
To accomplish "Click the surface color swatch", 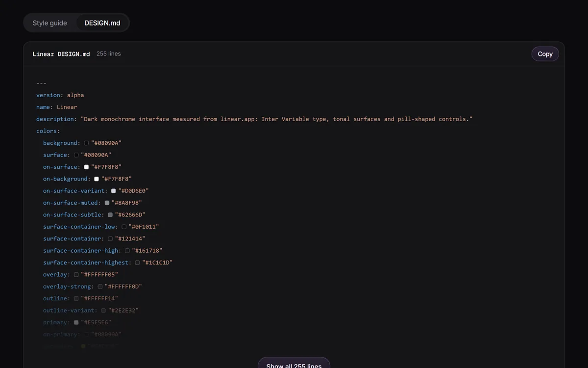I will [x=76, y=155].
